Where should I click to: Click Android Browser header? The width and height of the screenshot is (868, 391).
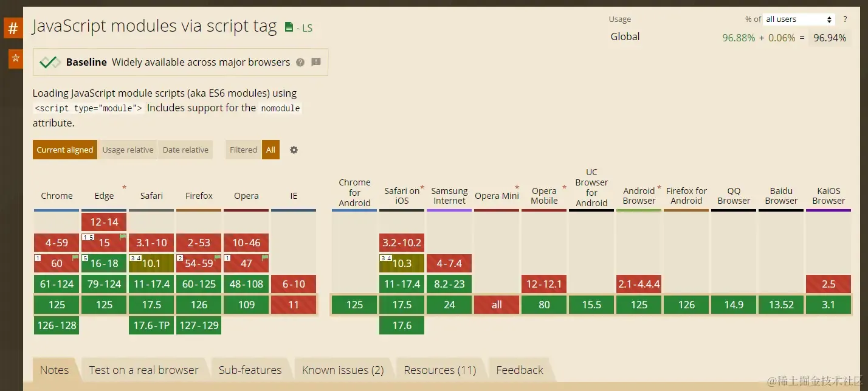(639, 195)
